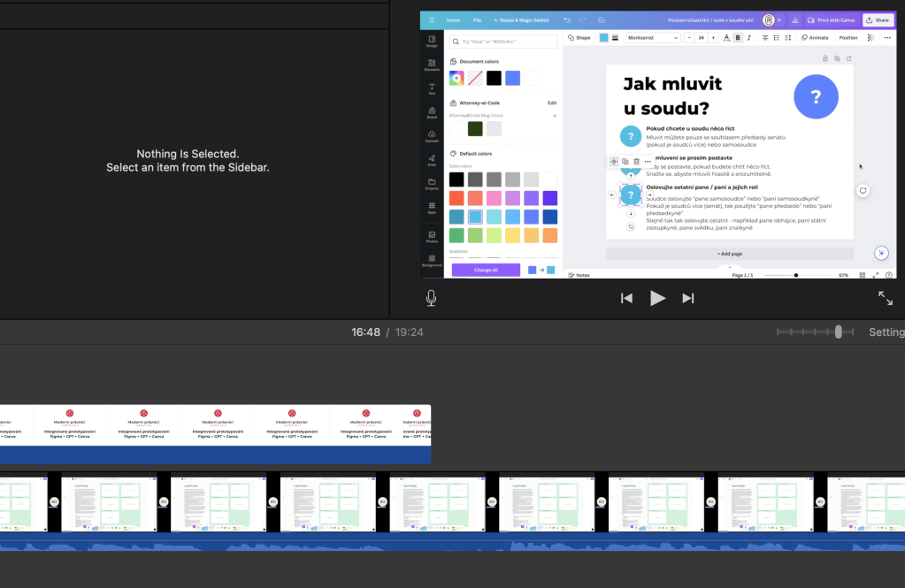This screenshot has width=905, height=588.
Task: Collapse the Attorney@Code Blog Colors section
Action: pos(555,115)
